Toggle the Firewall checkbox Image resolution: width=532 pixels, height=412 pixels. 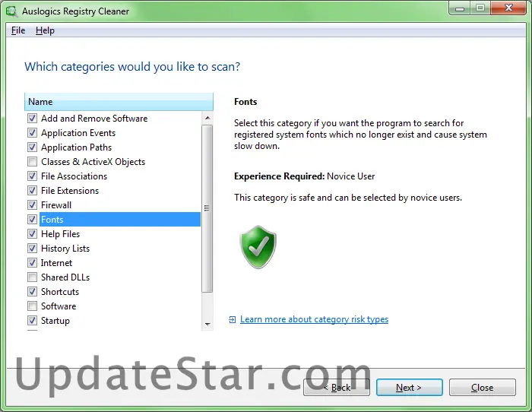32,205
